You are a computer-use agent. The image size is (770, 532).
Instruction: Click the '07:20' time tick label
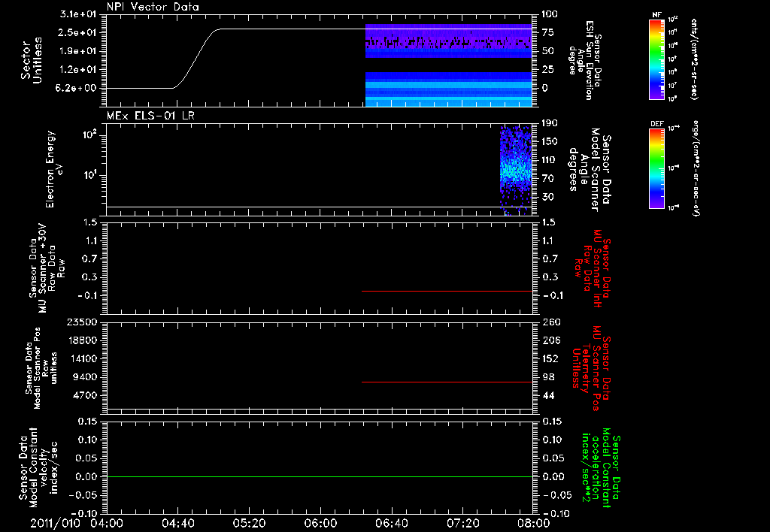tap(462, 523)
